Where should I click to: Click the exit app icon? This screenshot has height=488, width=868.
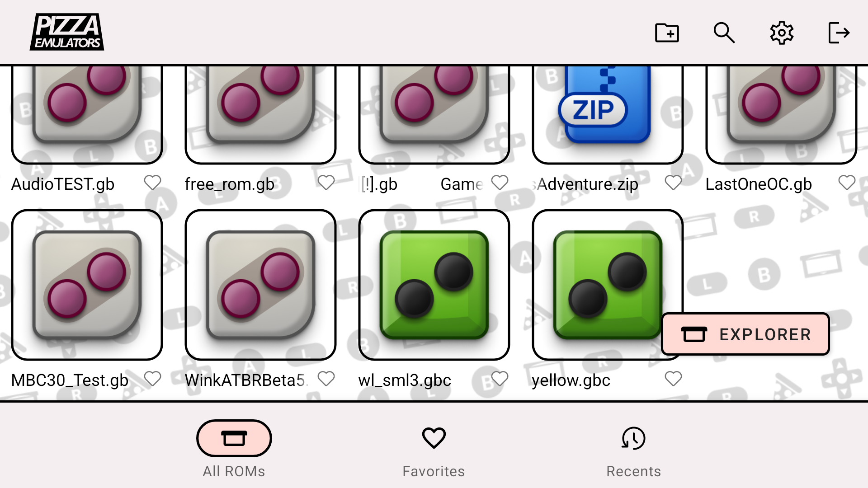839,33
